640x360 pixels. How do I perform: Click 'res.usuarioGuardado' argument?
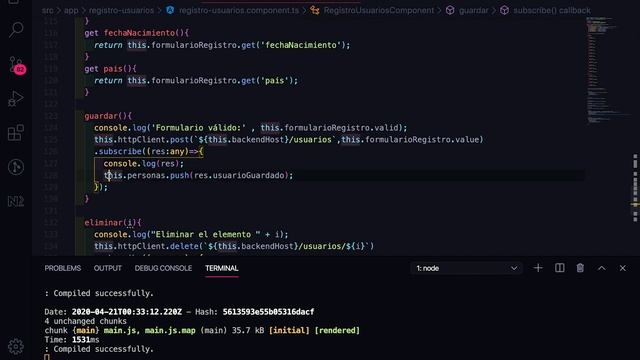(239, 175)
